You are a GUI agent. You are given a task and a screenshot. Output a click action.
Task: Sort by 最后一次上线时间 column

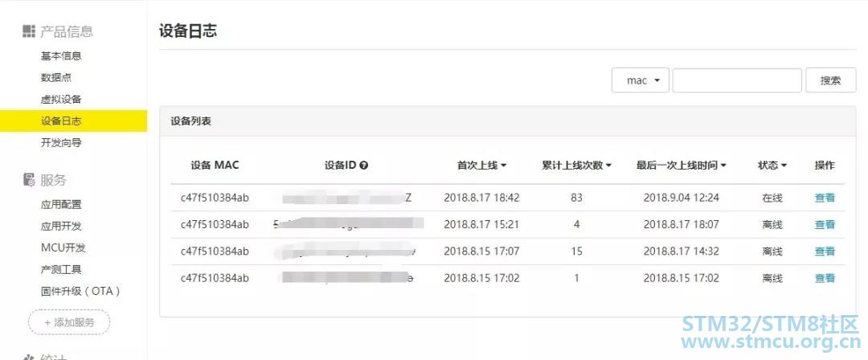point(682,165)
